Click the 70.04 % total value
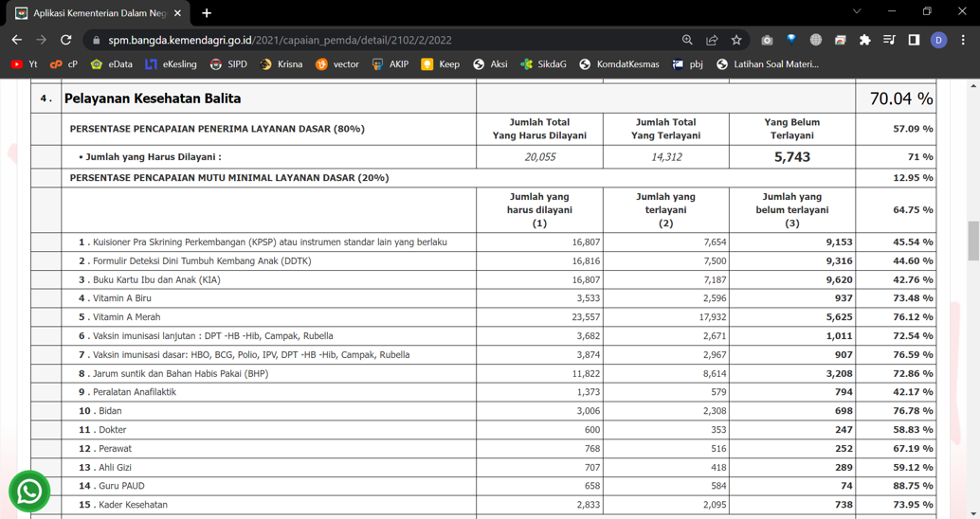The image size is (980, 519). (x=901, y=98)
